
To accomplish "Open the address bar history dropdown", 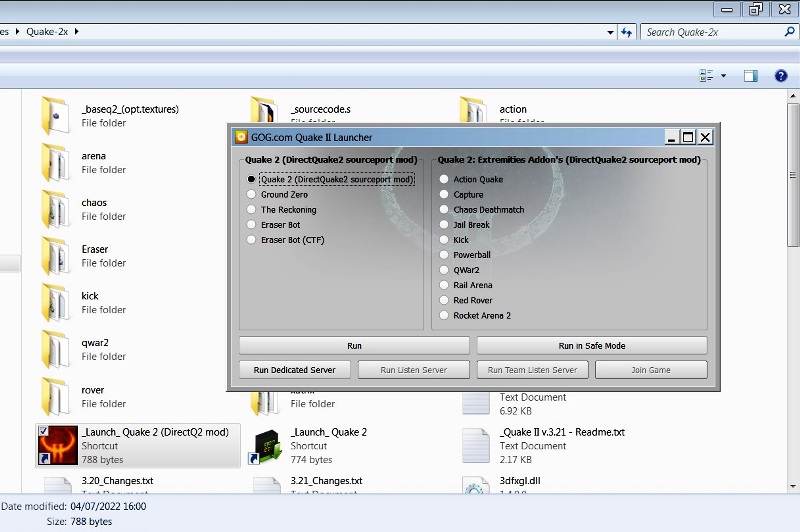I will pos(610,32).
